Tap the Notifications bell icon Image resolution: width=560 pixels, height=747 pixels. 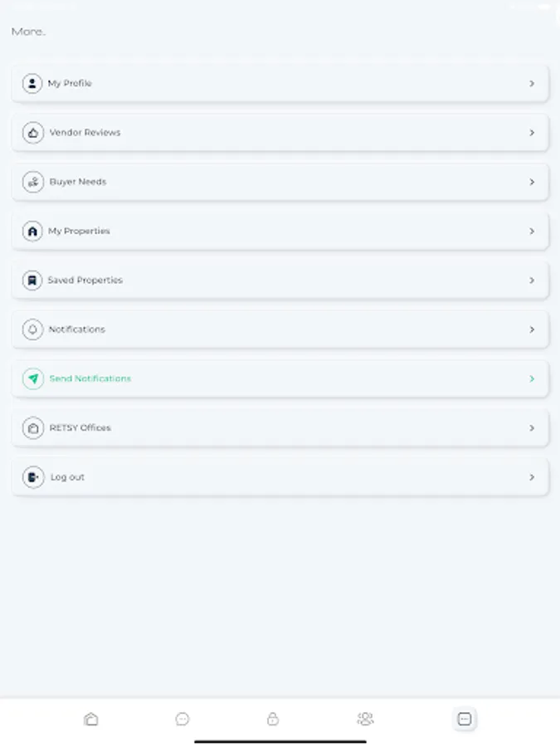(33, 330)
